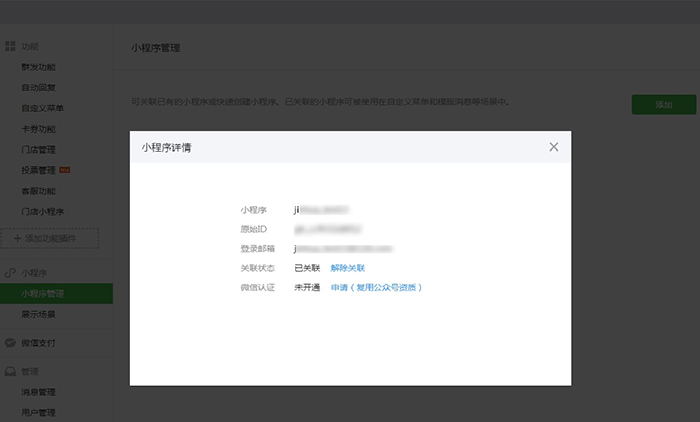Navigate to 客服功能

click(38, 191)
